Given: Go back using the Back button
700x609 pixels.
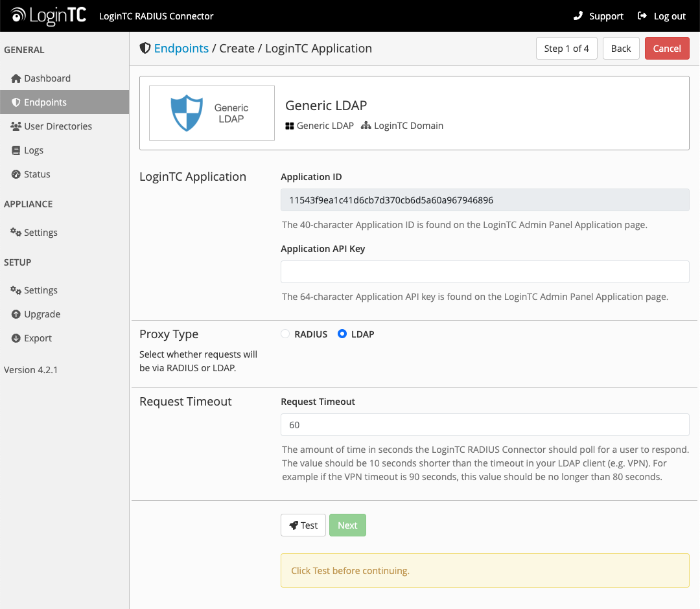Looking at the screenshot, I should click(x=620, y=49).
